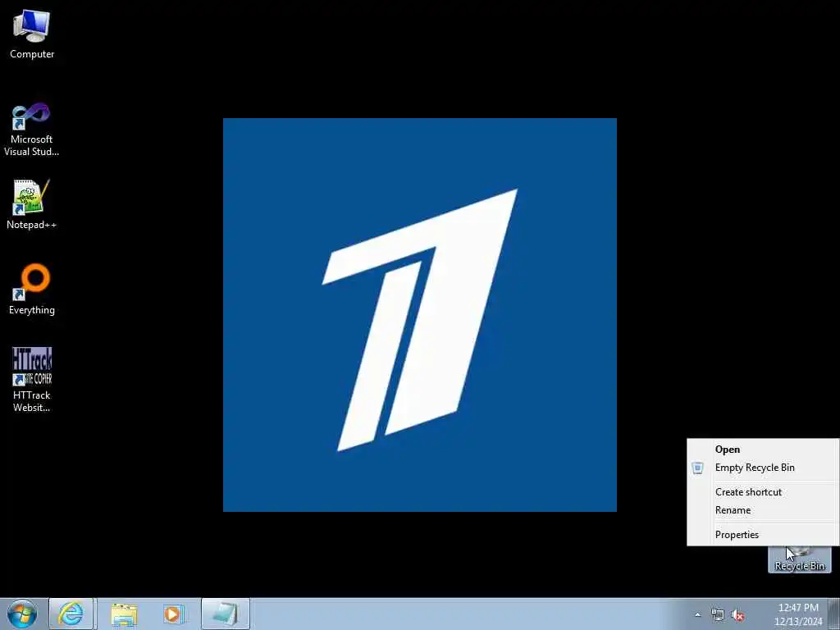Choose Rename in the context menu
This screenshot has width=840, height=630.
763,510
